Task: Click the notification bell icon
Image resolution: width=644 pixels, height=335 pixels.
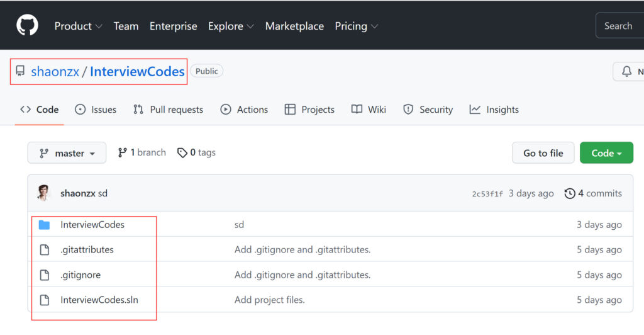Action: click(626, 72)
